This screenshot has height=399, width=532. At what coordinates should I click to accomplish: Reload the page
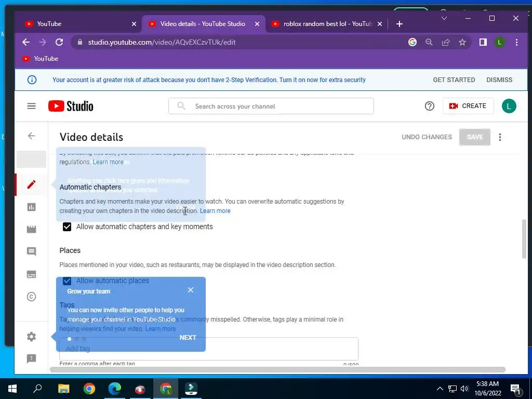point(59,42)
